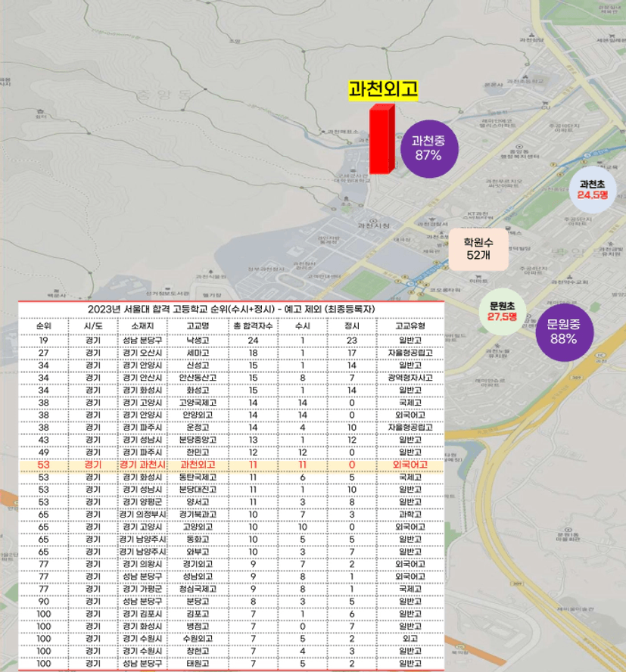Click the 과천시청 label on map
Image resolution: width=626 pixels, height=672 pixels.
375,226
